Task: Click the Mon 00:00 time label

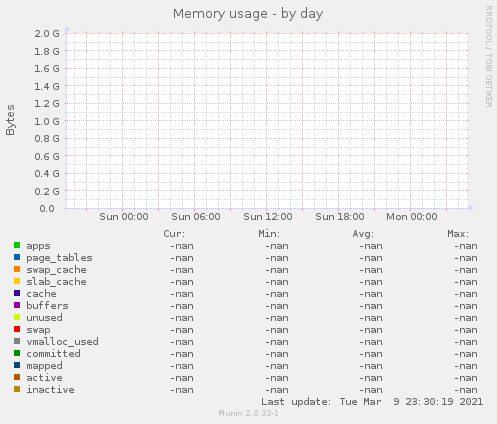Action: [x=412, y=217]
